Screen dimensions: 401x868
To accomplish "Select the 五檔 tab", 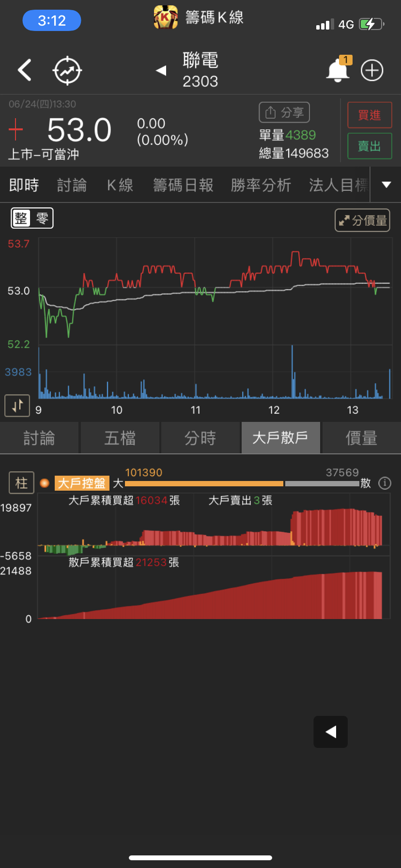I will coord(120,438).
